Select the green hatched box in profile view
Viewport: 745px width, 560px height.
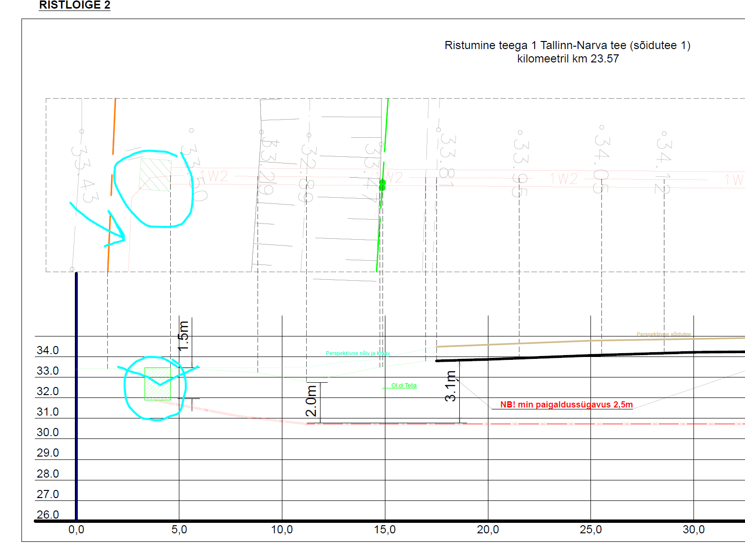click(x=157, y=384)
